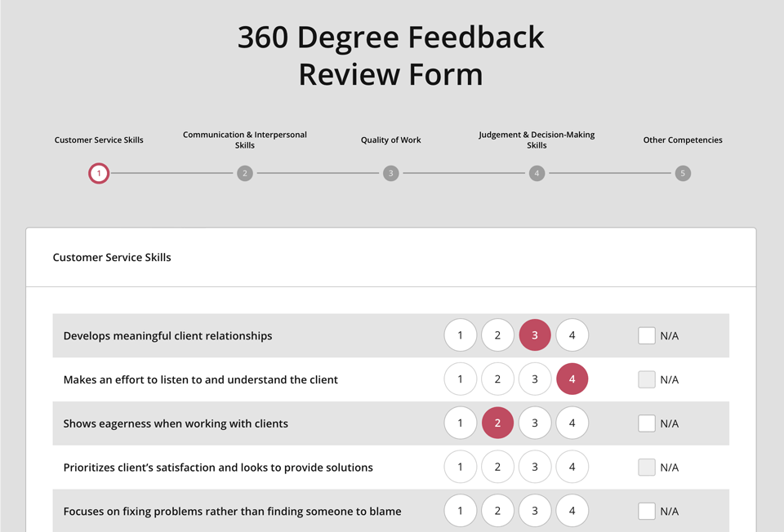Click the active step 1 circle
Screen dimensions: 784x532
[x=99, y=173]
